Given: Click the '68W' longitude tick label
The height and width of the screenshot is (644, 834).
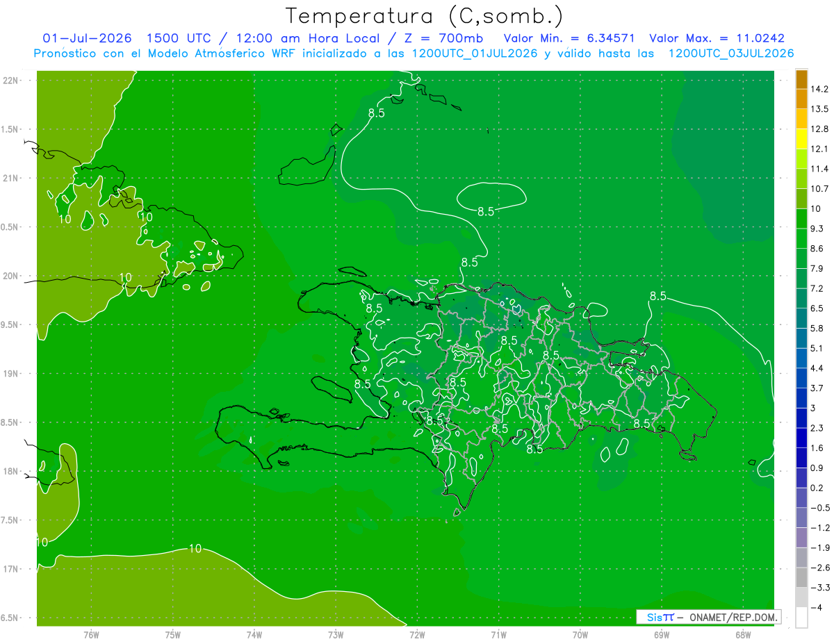Looking at the screenshot, I should pos(743,635).
